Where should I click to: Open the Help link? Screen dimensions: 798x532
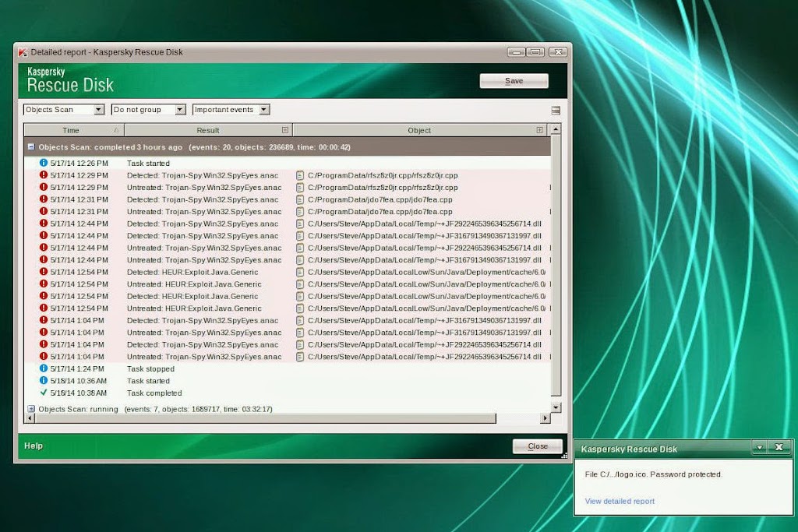click(34, 446)
